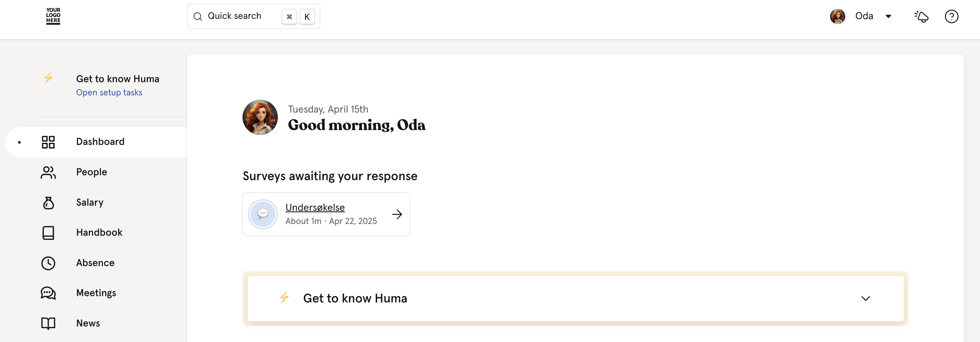Click the Salary money bag icon
Viewport: 980px width, 342px height.
pyautogui.click(x=48, y=203)
